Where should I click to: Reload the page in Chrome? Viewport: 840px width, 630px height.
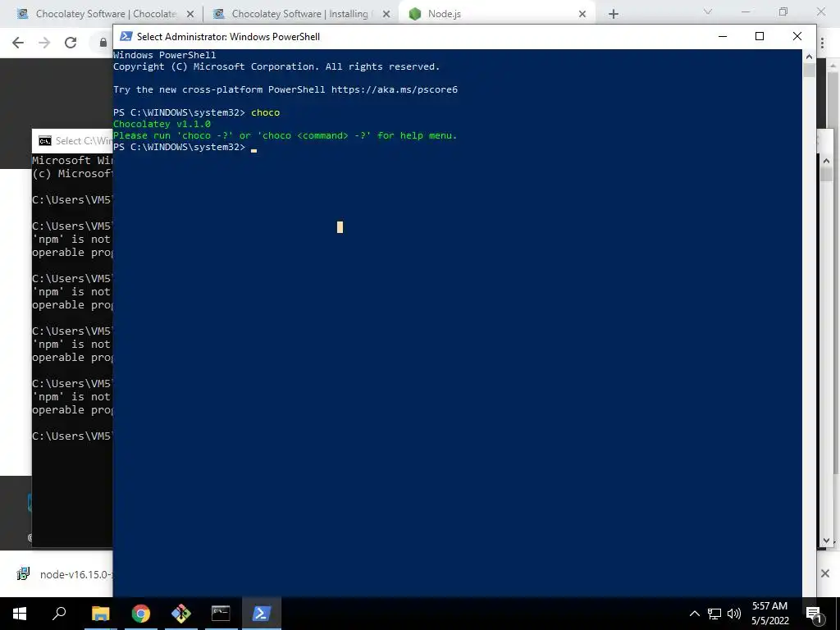(71, 43)
